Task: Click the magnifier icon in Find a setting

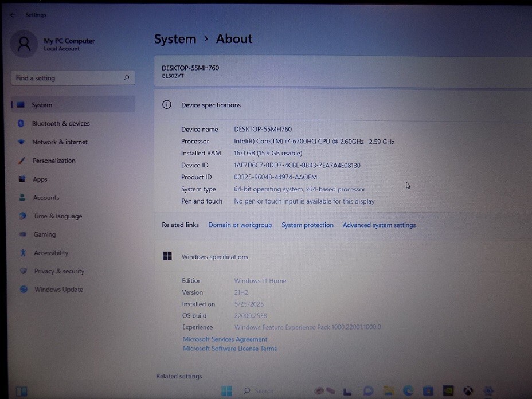Action: pos(127,78)
